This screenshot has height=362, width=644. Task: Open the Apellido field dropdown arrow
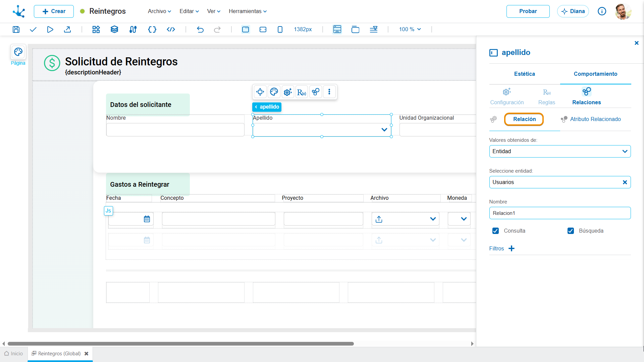384,130
